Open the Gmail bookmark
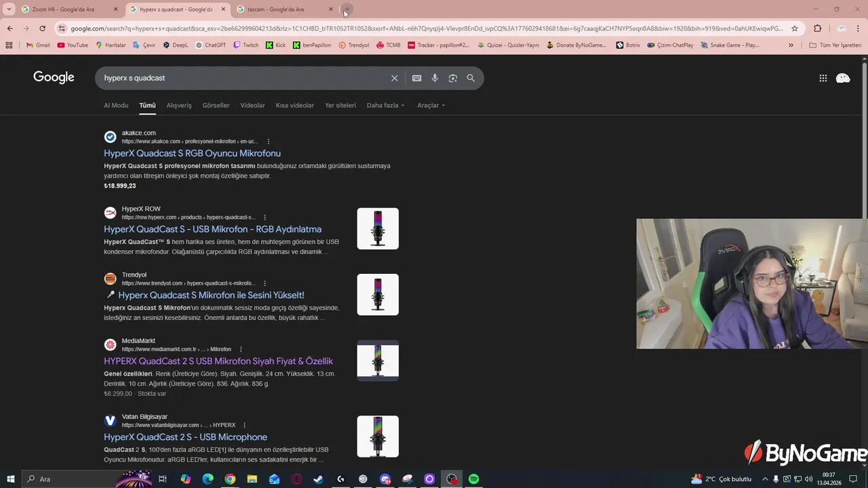 [x=38, y=45]
